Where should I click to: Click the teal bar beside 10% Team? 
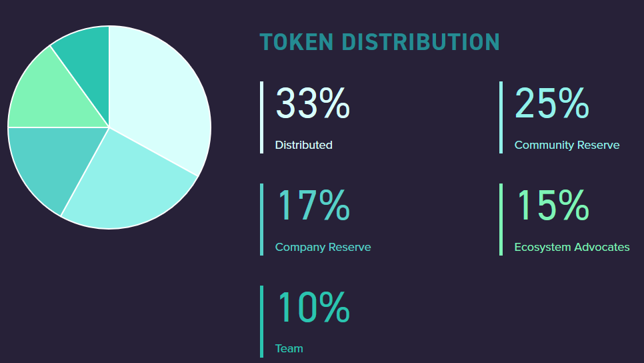pyautogui.click(x=261, y=322)
